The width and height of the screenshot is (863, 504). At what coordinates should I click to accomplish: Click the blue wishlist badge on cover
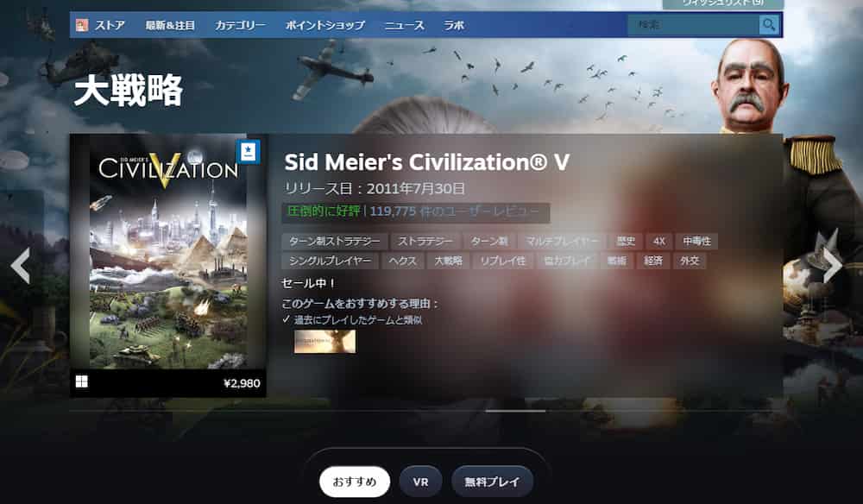(248, 151)
